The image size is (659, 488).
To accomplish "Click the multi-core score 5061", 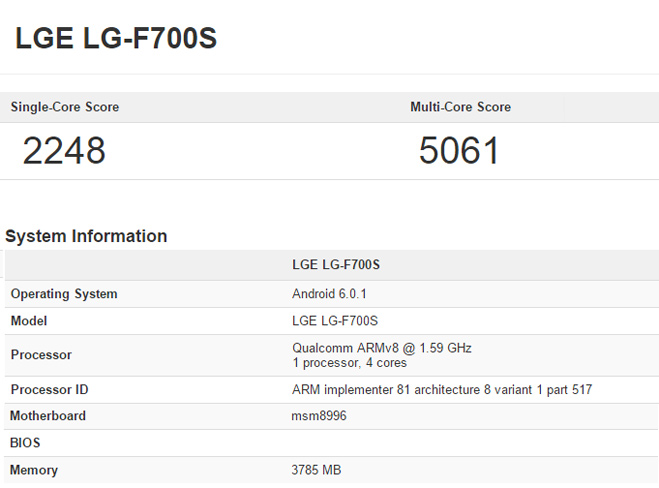I will click(459, 150).
